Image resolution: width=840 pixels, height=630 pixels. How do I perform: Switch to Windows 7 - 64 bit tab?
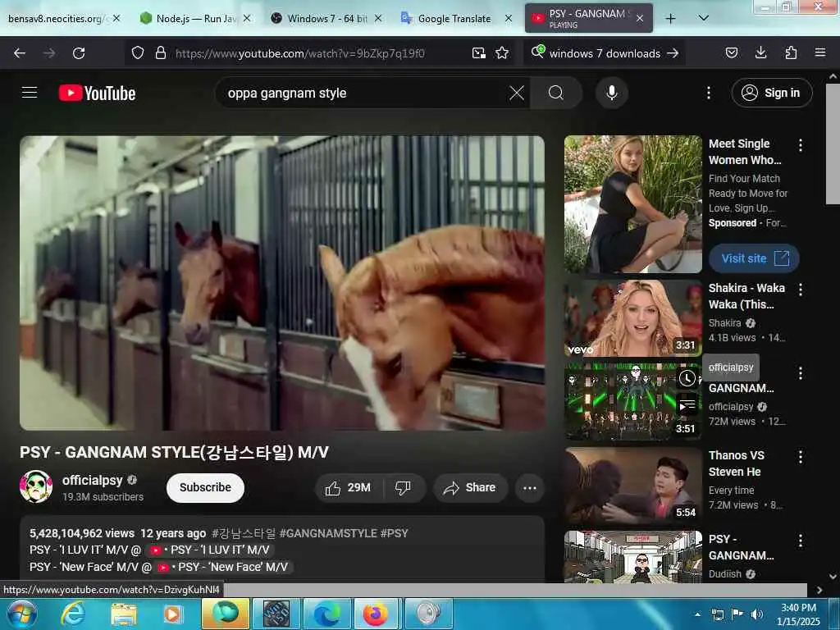pos(320,19)
